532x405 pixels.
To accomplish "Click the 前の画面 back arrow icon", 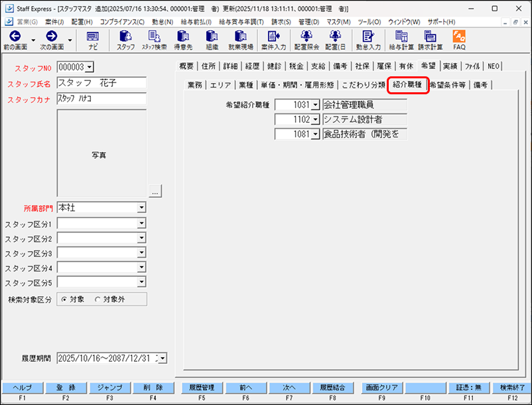I will coord(14,37).
